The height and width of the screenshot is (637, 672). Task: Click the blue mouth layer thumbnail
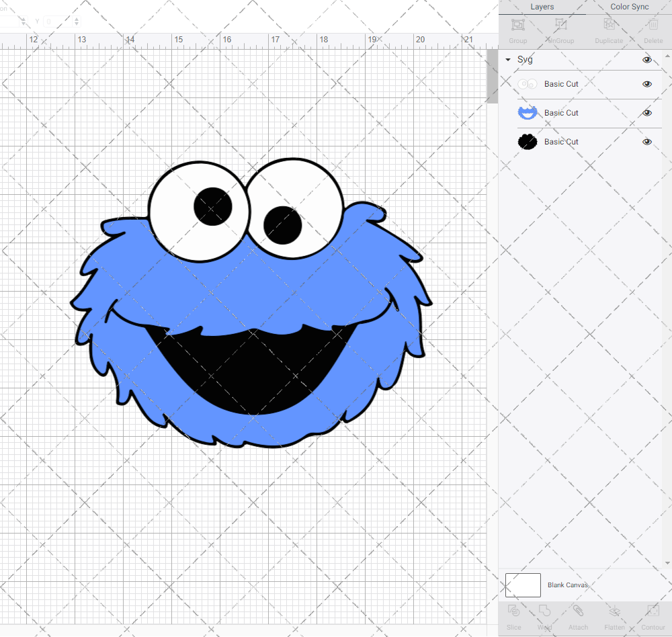point(528,113)
